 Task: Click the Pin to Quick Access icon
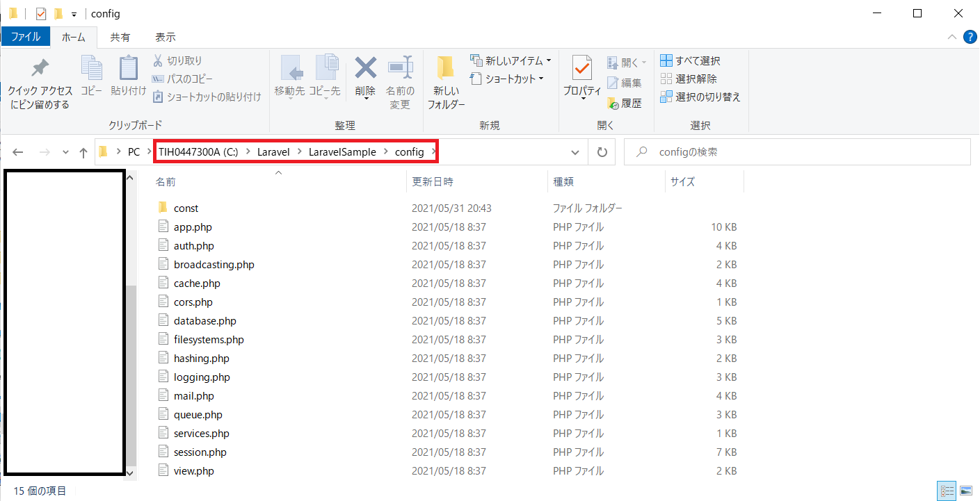[x=40, y=69]
